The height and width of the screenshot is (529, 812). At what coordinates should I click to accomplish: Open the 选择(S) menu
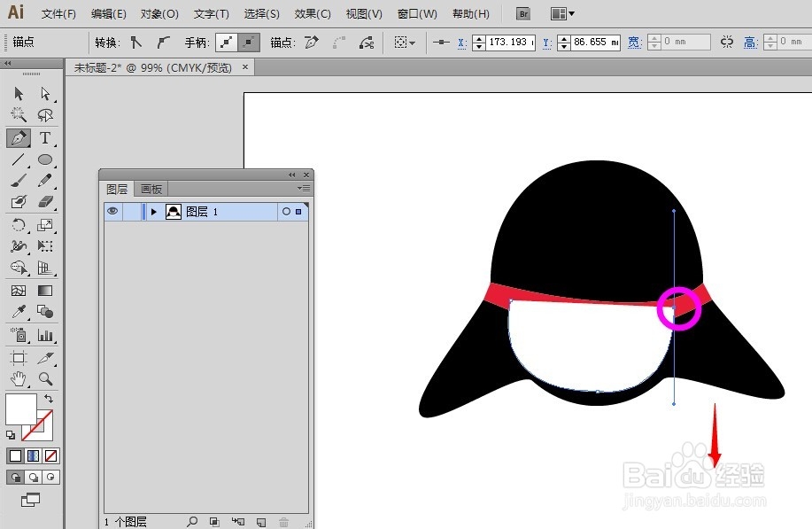tap(261, 14)
